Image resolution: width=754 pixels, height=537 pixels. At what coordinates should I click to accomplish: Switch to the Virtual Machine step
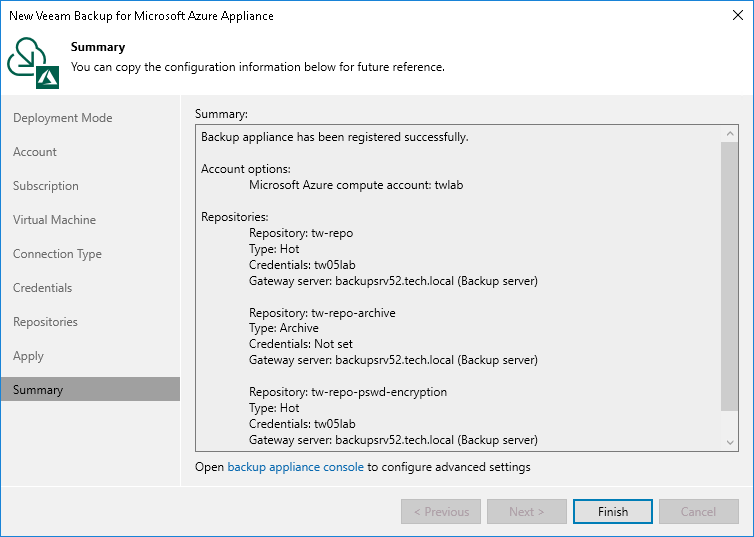coord(55,220)
